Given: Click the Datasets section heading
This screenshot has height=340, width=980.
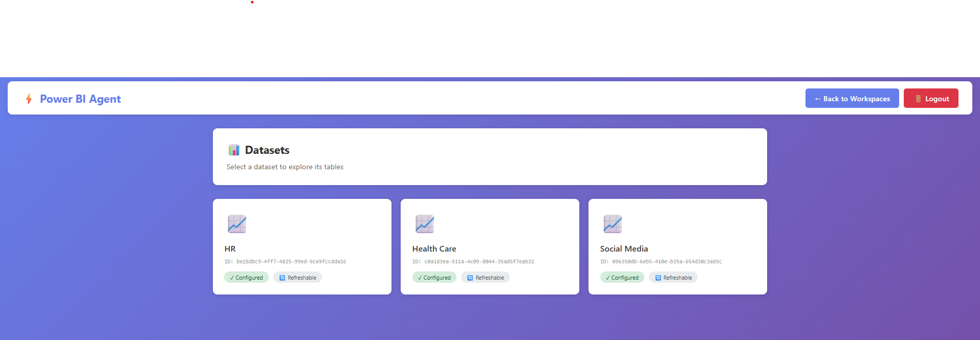Looking at the screenshot, I should point(267,150).
